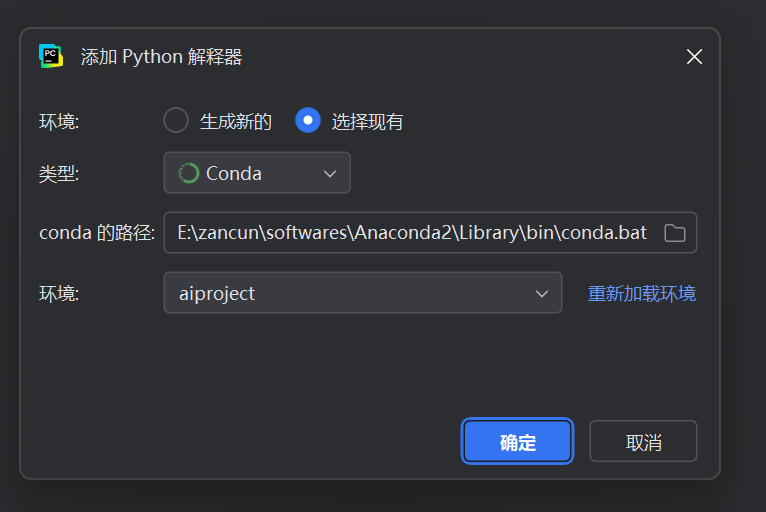Confirm with the 确定 button
Viewport: 766px width, 512px height.
point(517,442)
